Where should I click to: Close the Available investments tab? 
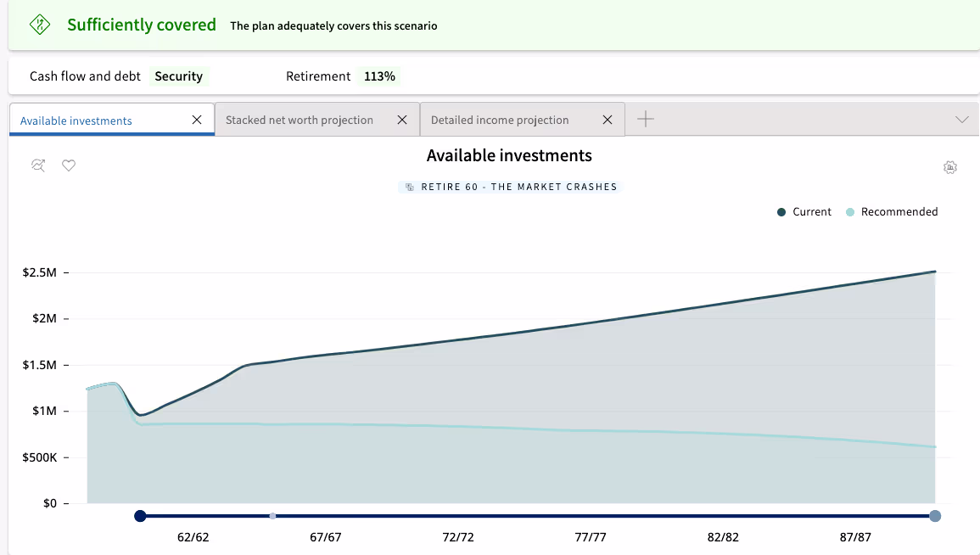click(197, 120)
